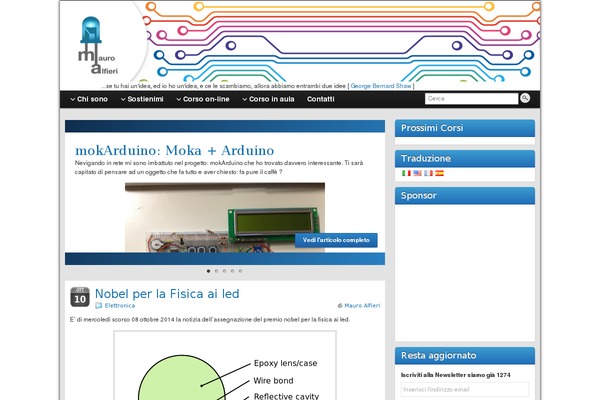Expand the Corso on-line menu
The height and width of the screenshot is (400, 600).
203,99
